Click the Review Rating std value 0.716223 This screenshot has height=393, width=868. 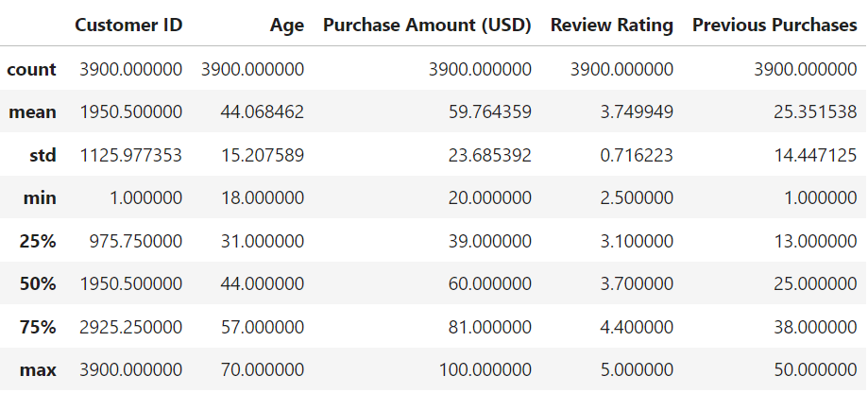637,155
